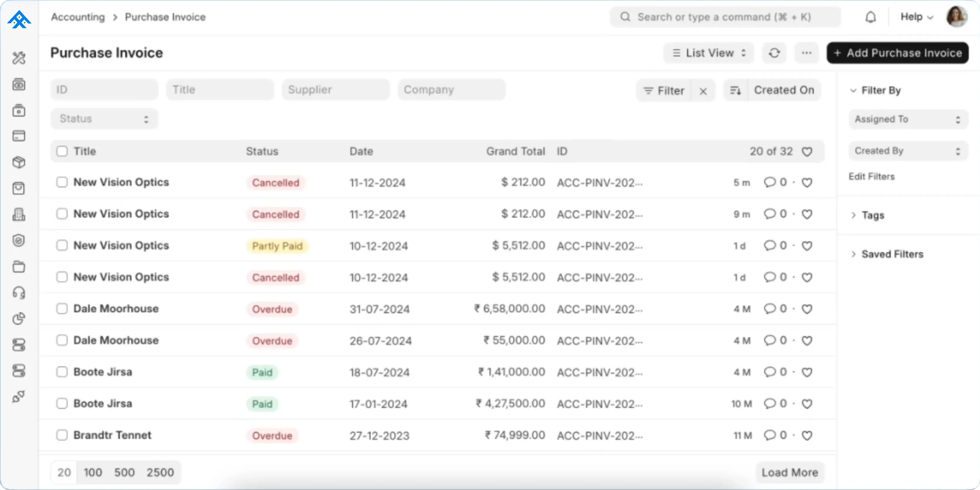The height and width of the screenshot is (490, 980).
Task: Click the notification bell icon
Action: 870,17
